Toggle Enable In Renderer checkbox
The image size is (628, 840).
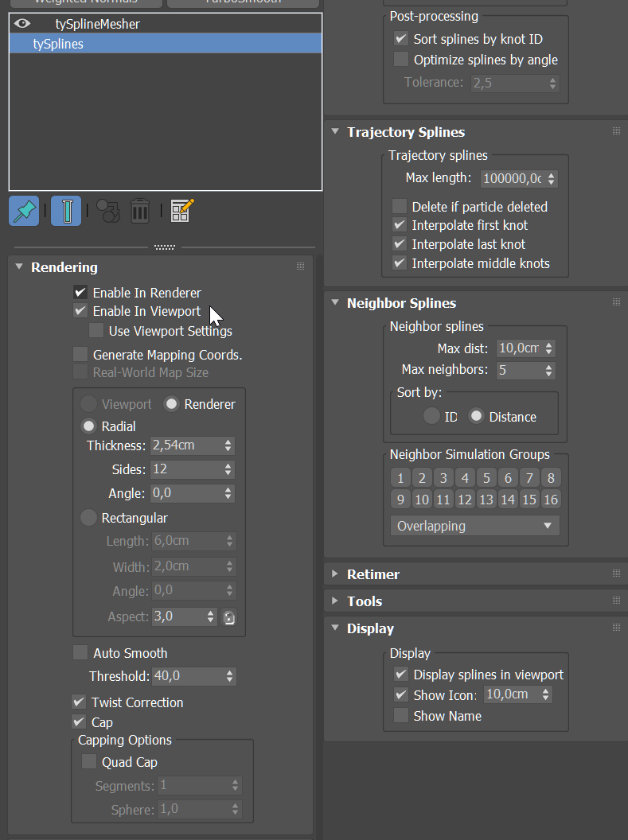click(80, 293)
